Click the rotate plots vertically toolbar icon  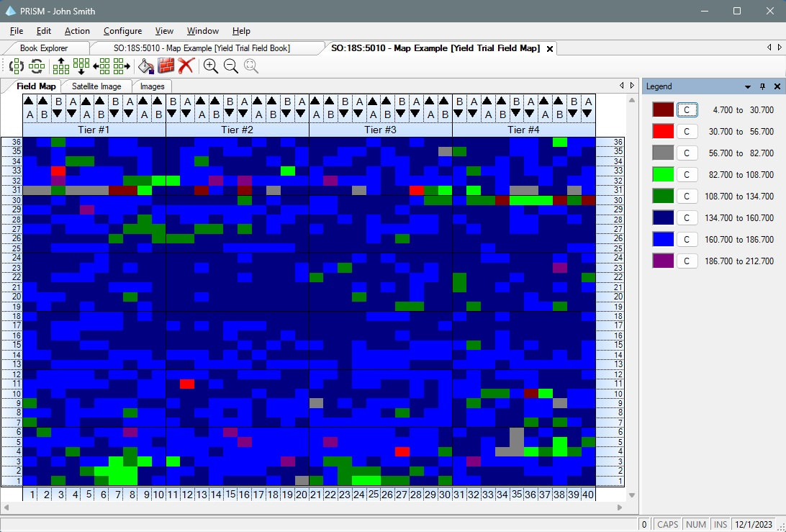pyautogui.click(x=17, y=66)
